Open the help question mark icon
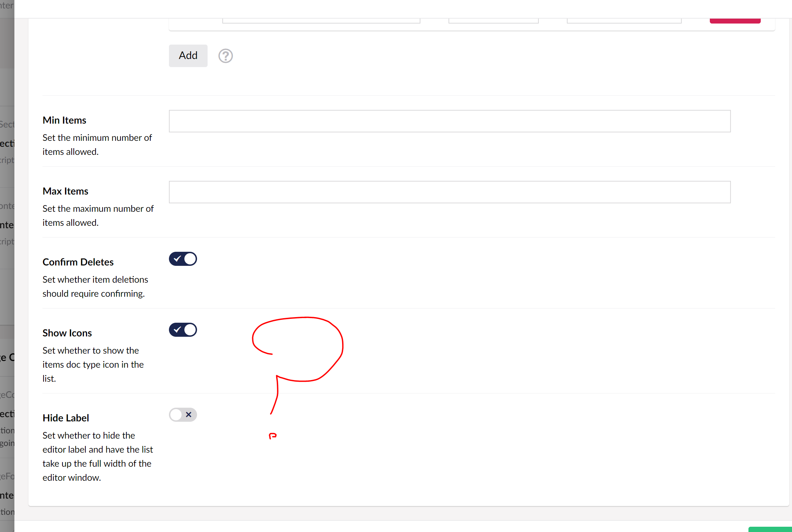The image size is (792, 532). tap(225, 56)
